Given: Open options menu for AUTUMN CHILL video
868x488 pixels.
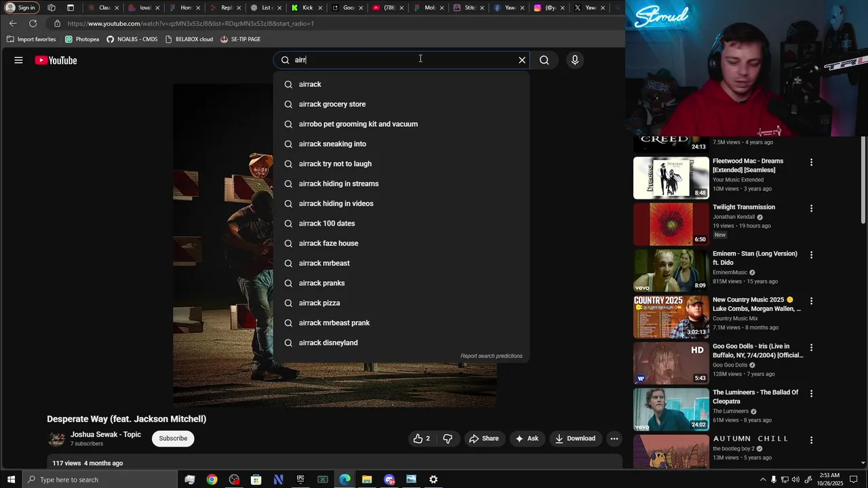Looking at the screenshot, I should point(811,440).
